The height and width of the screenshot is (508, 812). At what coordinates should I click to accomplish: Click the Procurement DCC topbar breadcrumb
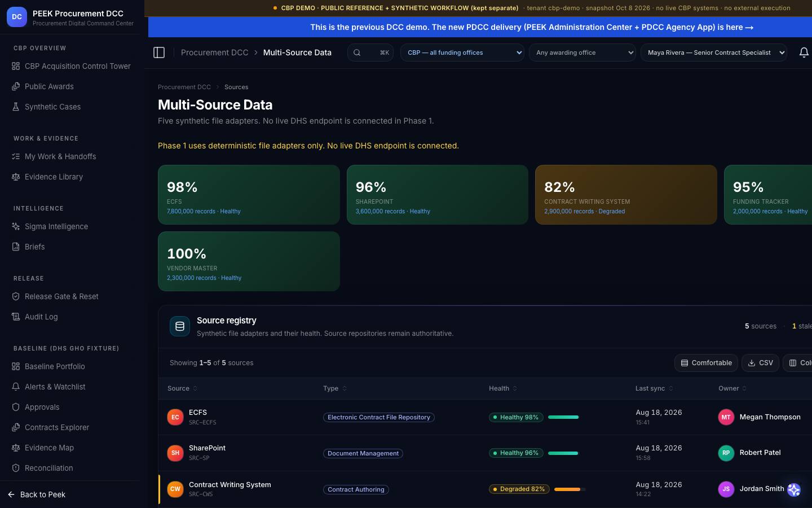(x=214, y=52)
